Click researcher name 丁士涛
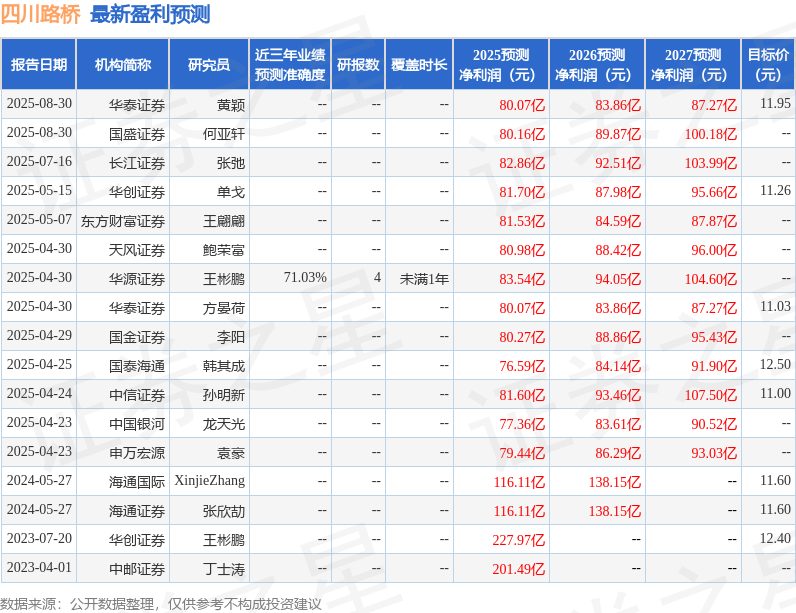This screenshot has height=613, width=796. point(224,569)
